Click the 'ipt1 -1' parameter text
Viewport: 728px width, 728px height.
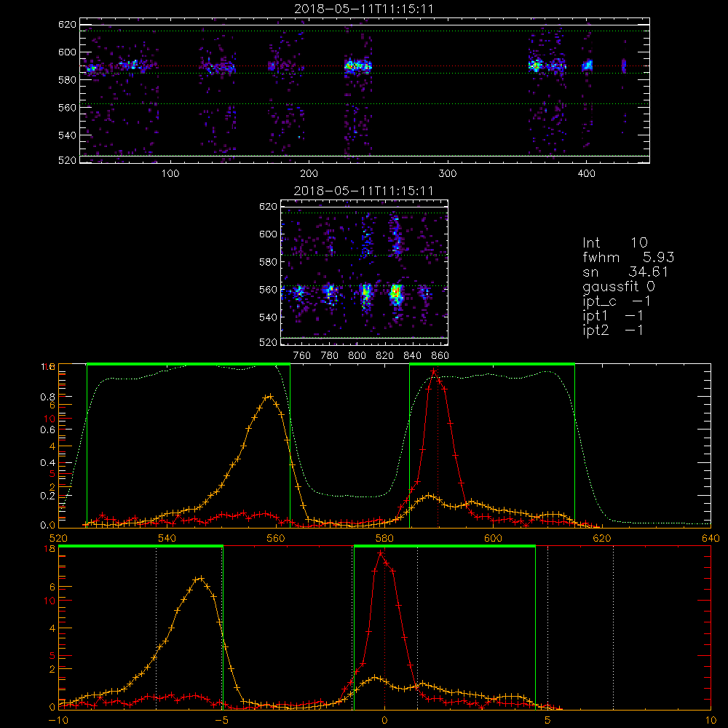(x=613, y=316)
